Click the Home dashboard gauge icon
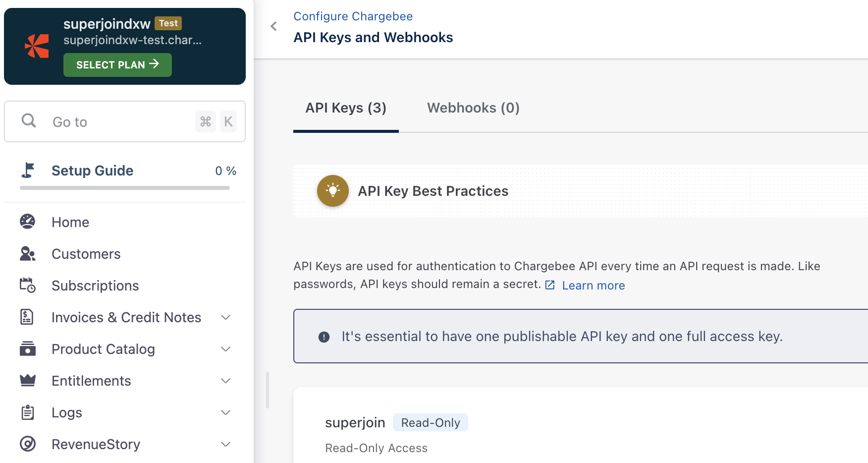Screen dimensions: 868x463 pos(28,222)
